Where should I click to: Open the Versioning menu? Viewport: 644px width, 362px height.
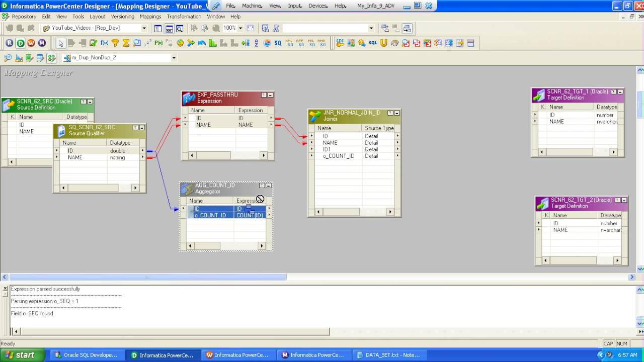(123, 17)
